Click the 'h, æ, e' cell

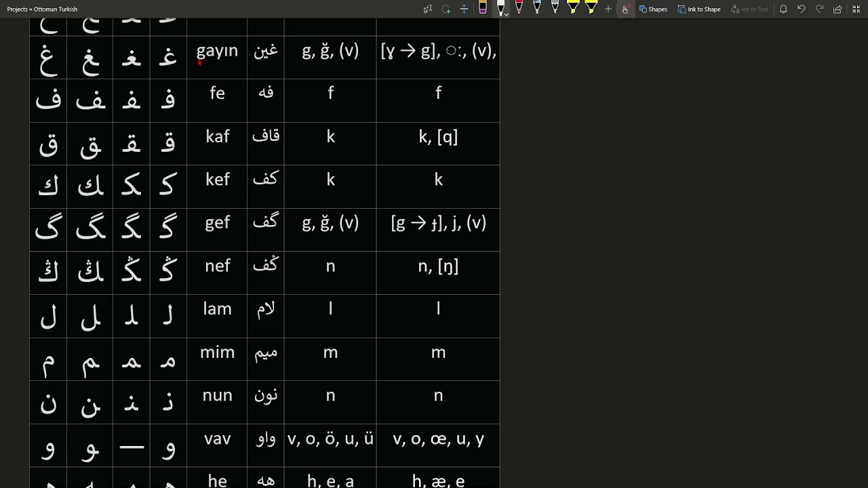[438, 479]
